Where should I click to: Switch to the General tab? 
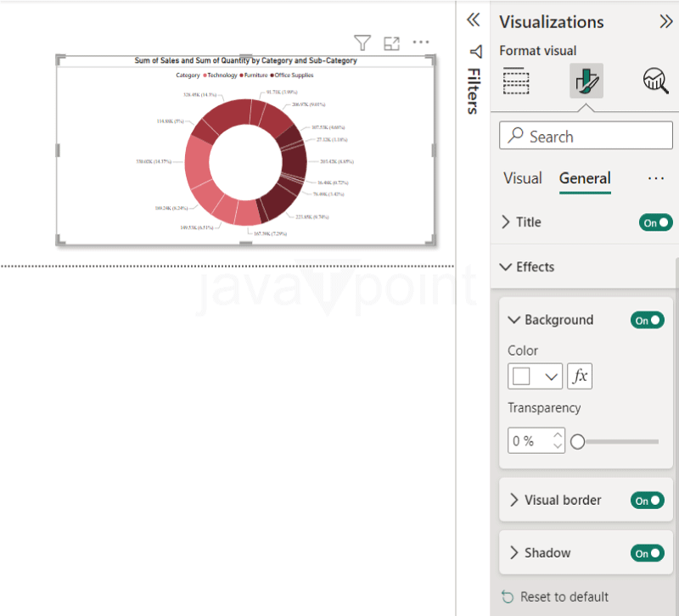[x=585, y=178]
